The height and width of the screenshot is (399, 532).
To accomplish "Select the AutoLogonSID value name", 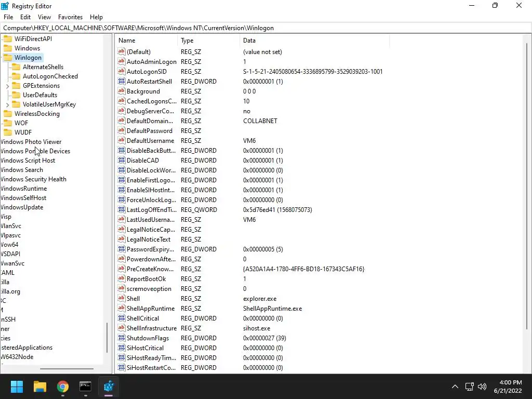I will 147,72.
